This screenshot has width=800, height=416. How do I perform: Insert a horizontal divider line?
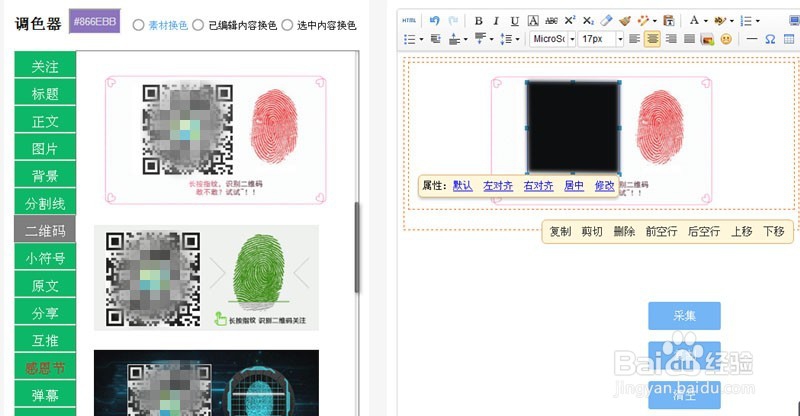752,39
